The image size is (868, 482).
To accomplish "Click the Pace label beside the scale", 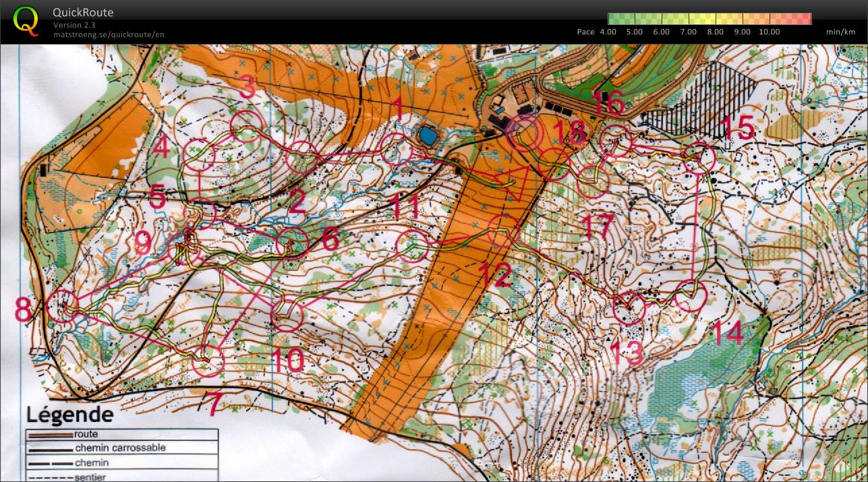I will (x=585, y=32).
